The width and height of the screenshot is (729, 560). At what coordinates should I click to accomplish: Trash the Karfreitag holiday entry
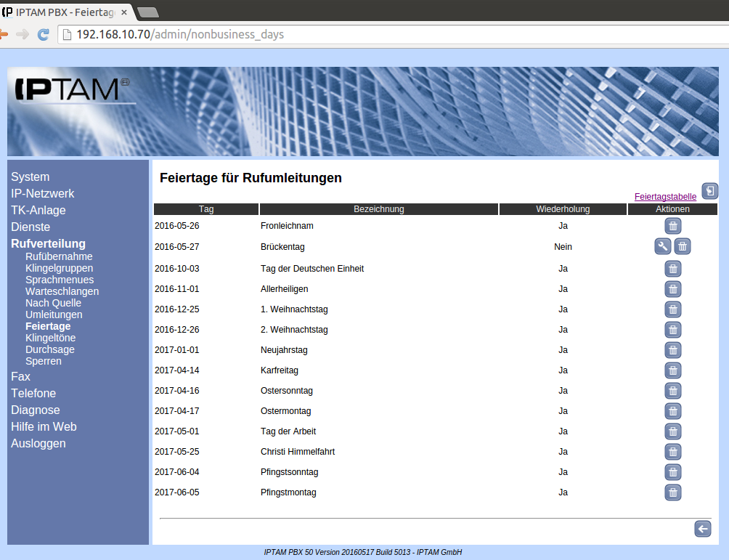click(x=673, y=370)
